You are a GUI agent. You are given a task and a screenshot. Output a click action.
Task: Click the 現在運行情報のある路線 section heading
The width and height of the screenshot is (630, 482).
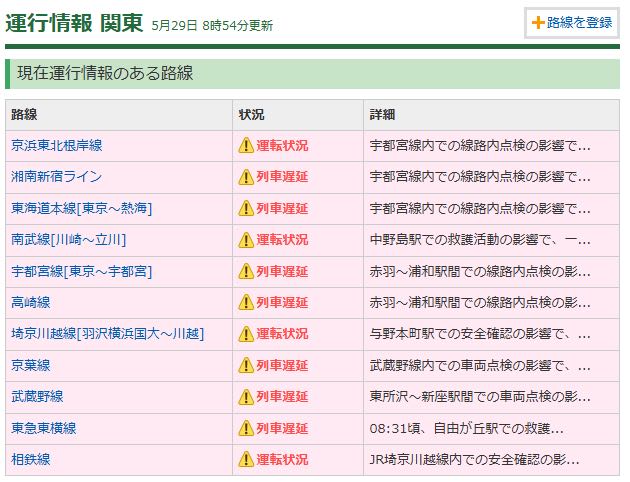point(105,74)
